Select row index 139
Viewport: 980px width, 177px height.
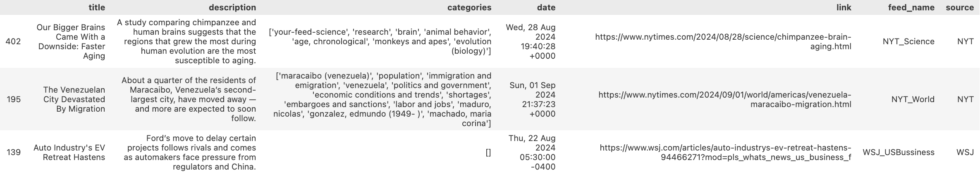pos(14,153)
